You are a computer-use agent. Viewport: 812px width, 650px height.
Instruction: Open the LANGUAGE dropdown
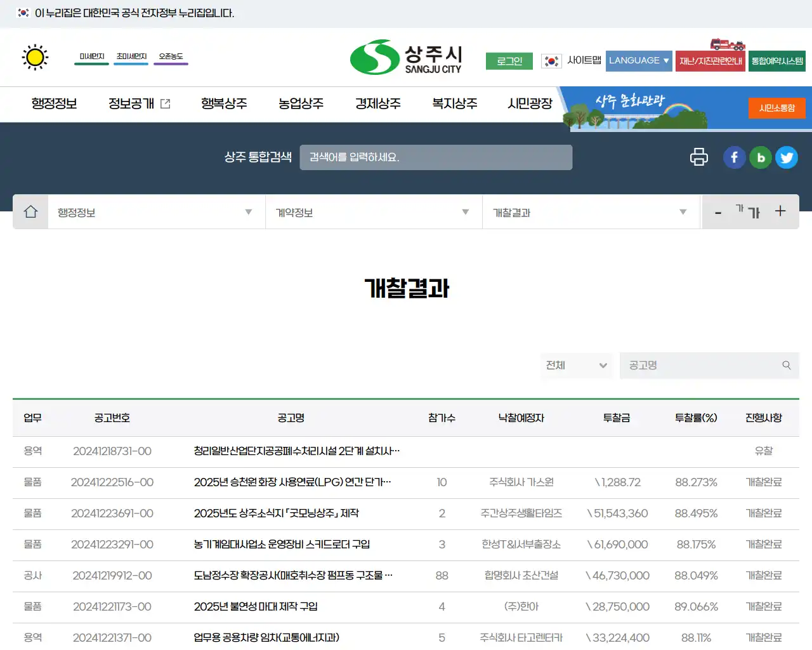[x=639, y=61]
